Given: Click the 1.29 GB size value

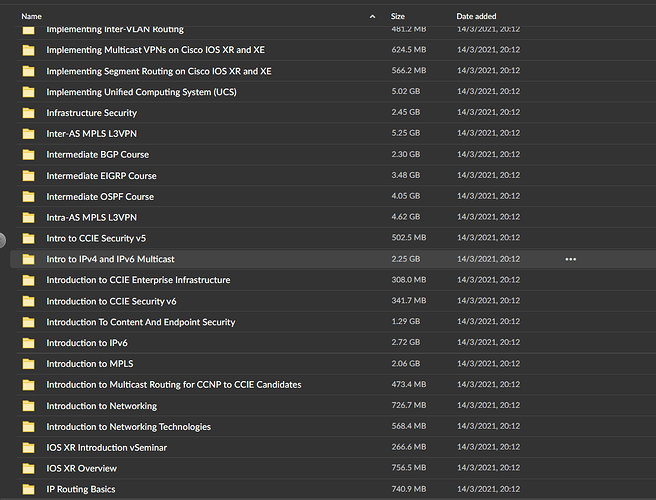Looking at the screenshot, I should click(406, 321).
